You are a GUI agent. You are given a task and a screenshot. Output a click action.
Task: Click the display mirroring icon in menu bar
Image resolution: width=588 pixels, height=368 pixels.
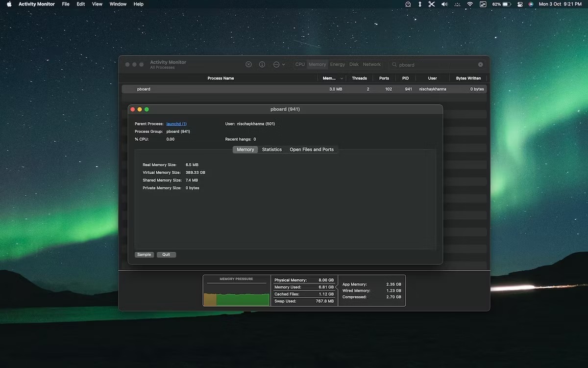483,4
